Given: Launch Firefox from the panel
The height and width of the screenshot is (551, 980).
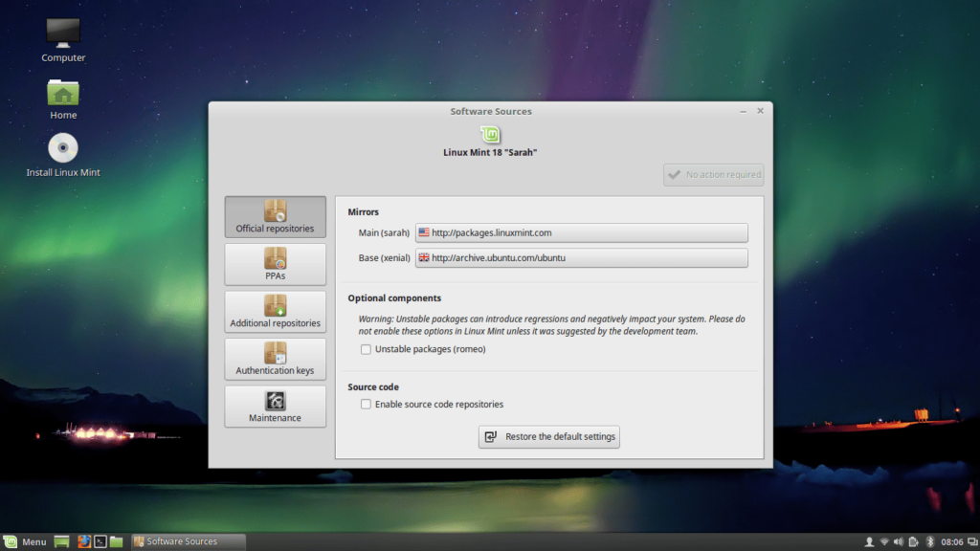Looking at the screenshot, I should click(83, 541).
